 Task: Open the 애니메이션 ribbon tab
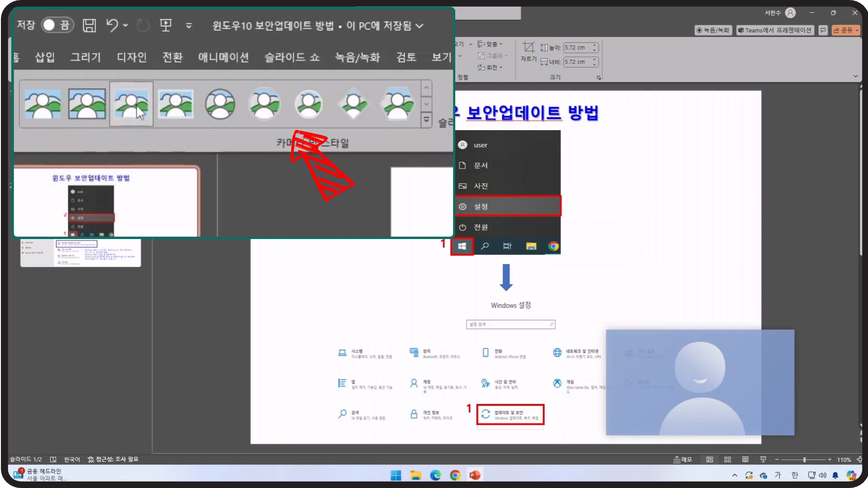(x=223, y=57)
